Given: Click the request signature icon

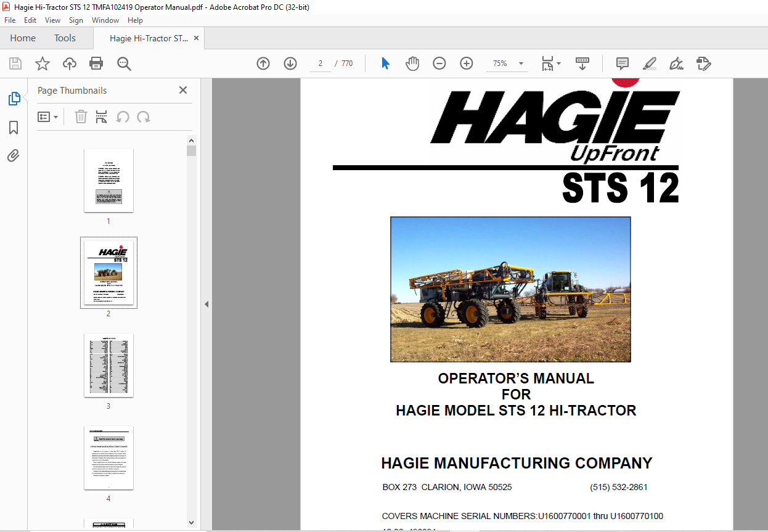Looking at the screenshot, I should (x=704, y=63).
